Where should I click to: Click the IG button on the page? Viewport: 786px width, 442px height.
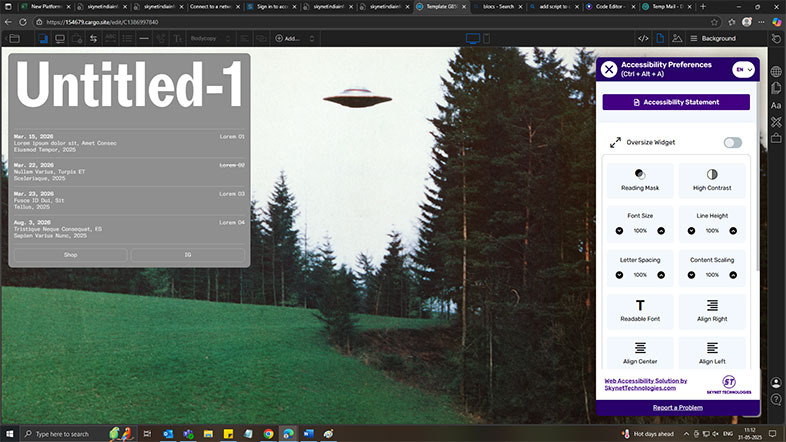coord(188,255)
